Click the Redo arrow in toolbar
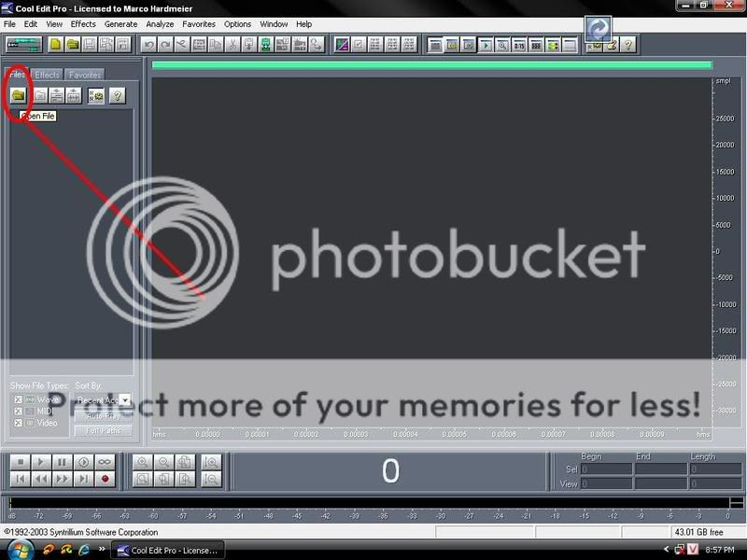Viewport: 747px width, 560px height. 165,45
